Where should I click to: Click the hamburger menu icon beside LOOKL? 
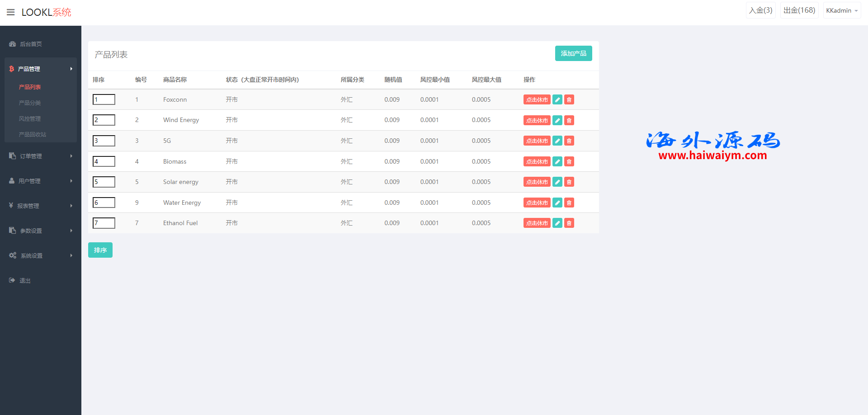point(11,12)
